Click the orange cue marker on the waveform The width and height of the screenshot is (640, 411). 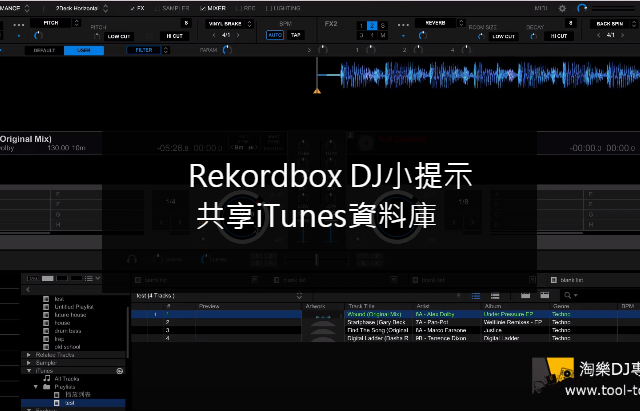click(x=317, y=91)
